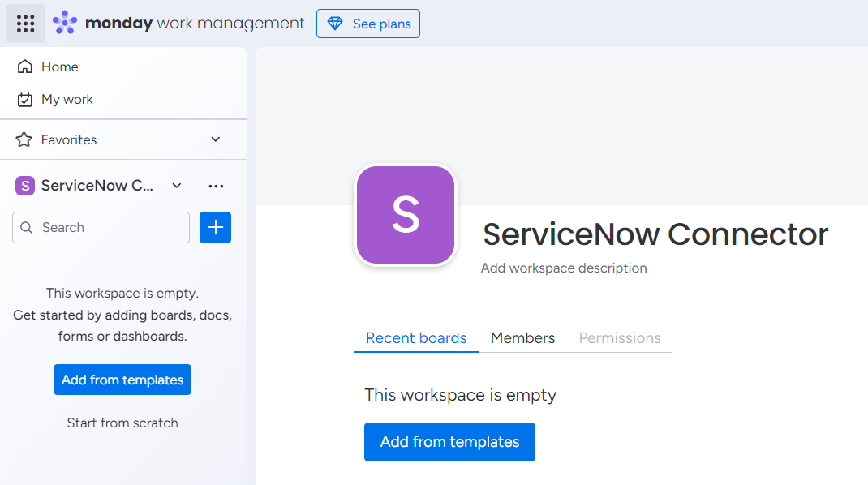
Task: Select the Recent boards tab
Action: (x=416, y=337)
